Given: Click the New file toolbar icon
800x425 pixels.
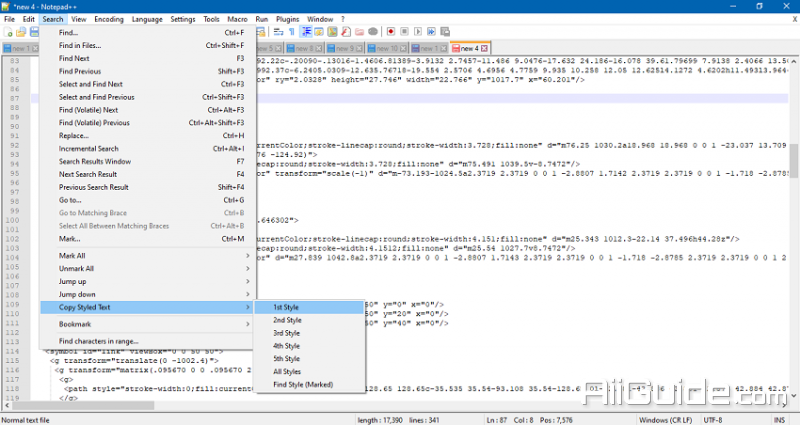Looking at the screenshot, I should (8, 32).
